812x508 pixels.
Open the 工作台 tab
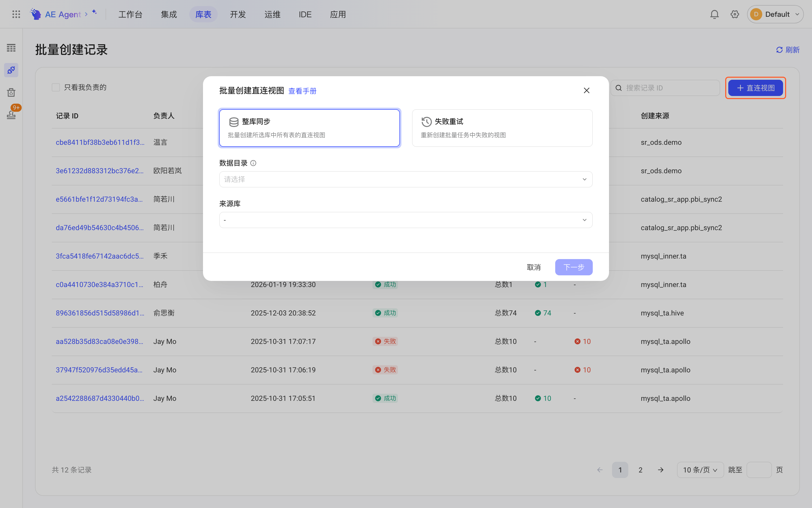click(130, 14)
